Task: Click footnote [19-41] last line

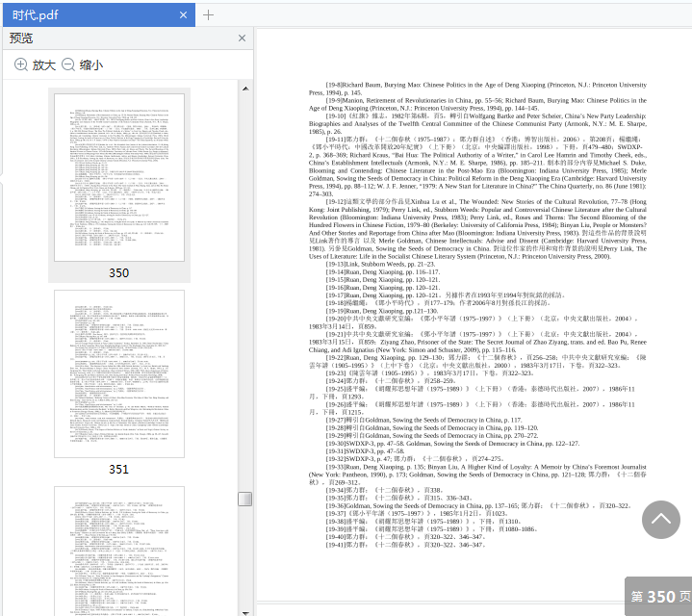Action: point(405,545)
